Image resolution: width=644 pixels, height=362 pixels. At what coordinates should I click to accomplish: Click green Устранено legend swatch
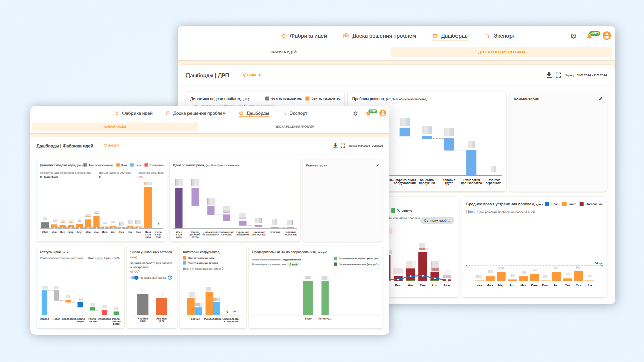(393, 210)
